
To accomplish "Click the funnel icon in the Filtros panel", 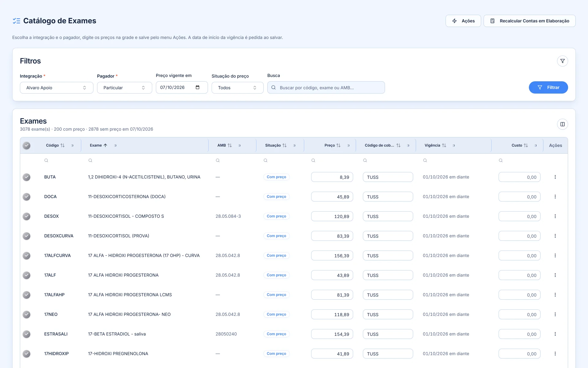I will [562, 61].
